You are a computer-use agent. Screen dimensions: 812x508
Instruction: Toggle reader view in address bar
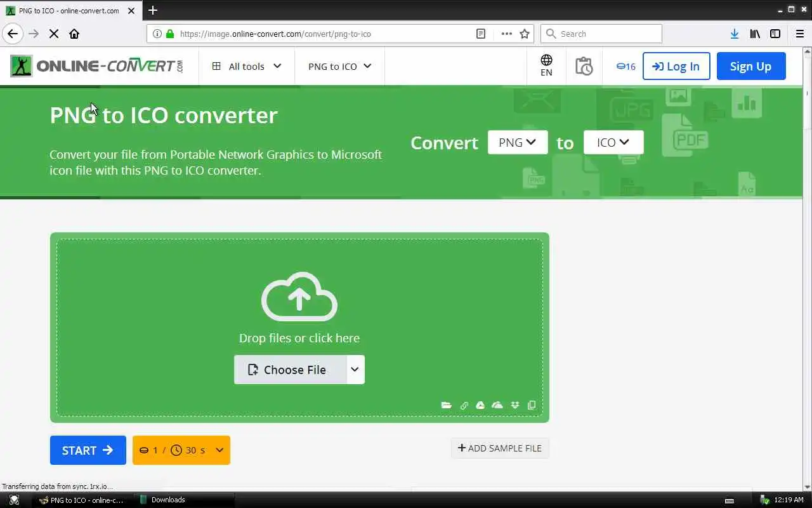[481, 34]
